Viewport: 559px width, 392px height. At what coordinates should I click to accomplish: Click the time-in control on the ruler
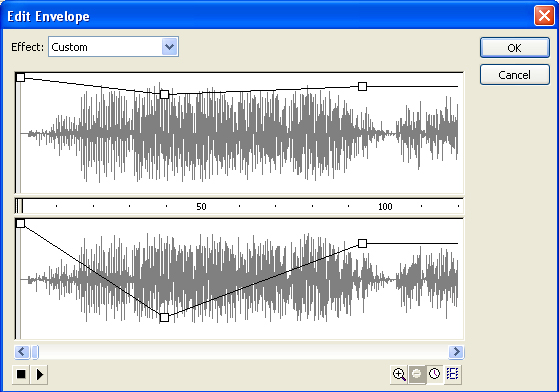(x=20, y=206)
